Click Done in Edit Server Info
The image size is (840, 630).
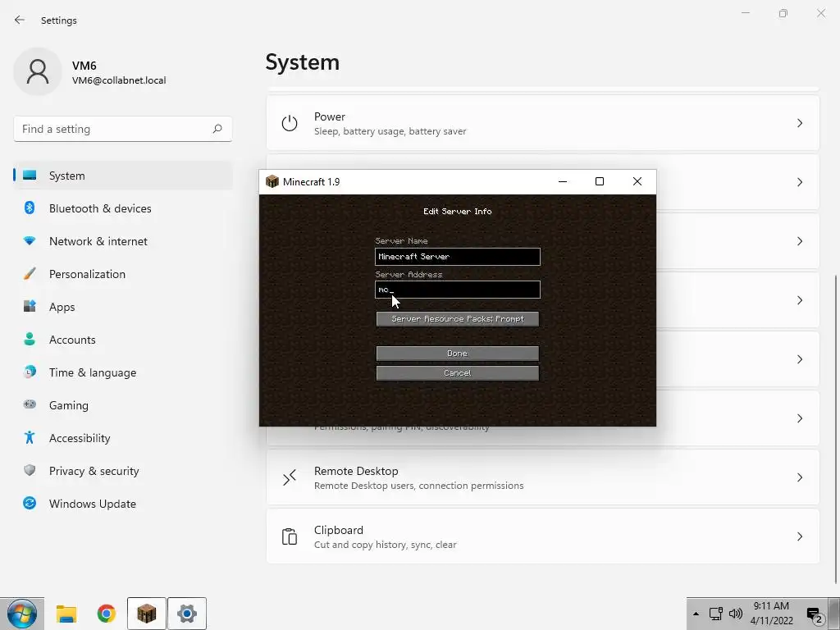(458, 353)
